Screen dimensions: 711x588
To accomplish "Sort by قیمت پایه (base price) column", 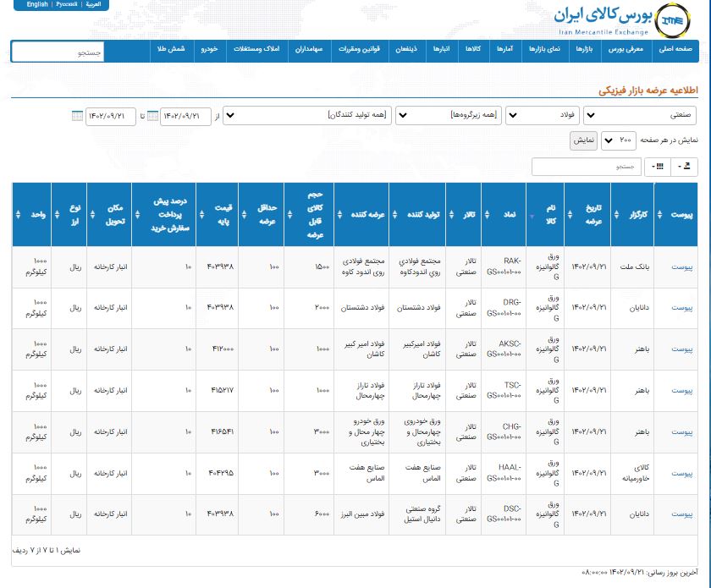I will 217,214.
